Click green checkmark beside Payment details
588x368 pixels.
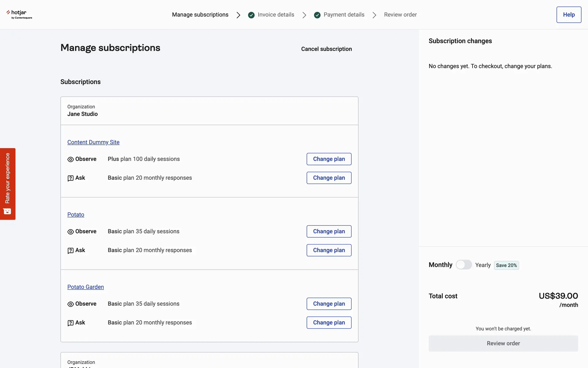317,15
